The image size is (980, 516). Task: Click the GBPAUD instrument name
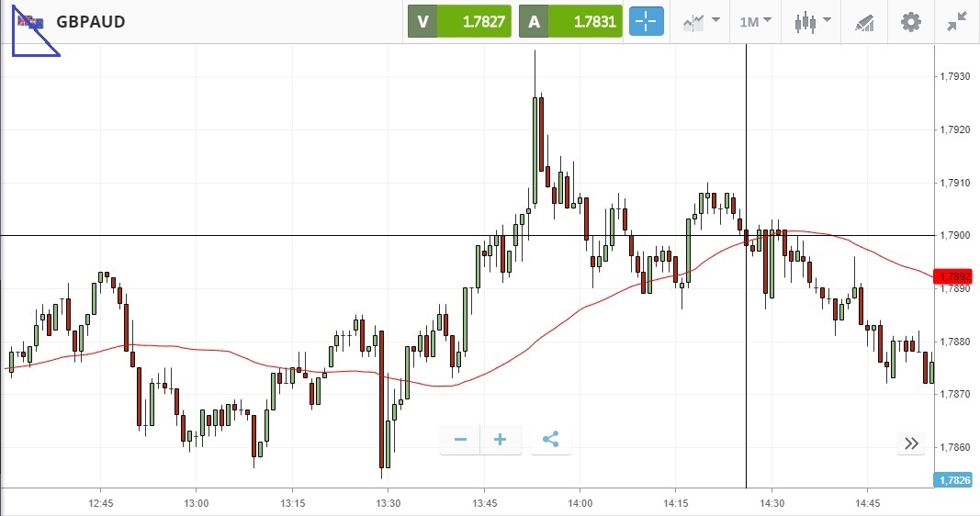click(90, 22)
